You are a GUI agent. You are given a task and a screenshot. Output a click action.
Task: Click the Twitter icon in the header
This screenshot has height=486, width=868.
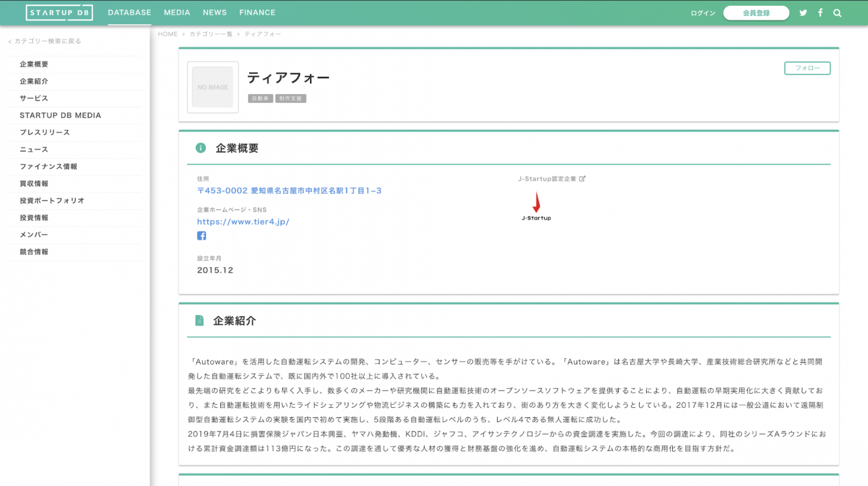[x=803, y=12]
